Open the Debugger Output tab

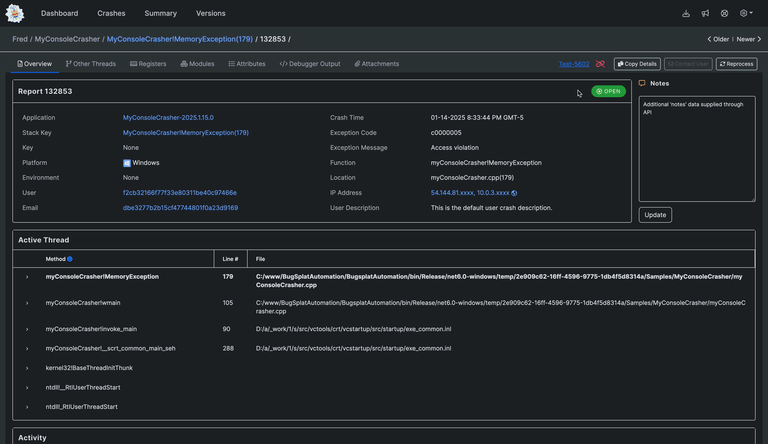(310, 63)
